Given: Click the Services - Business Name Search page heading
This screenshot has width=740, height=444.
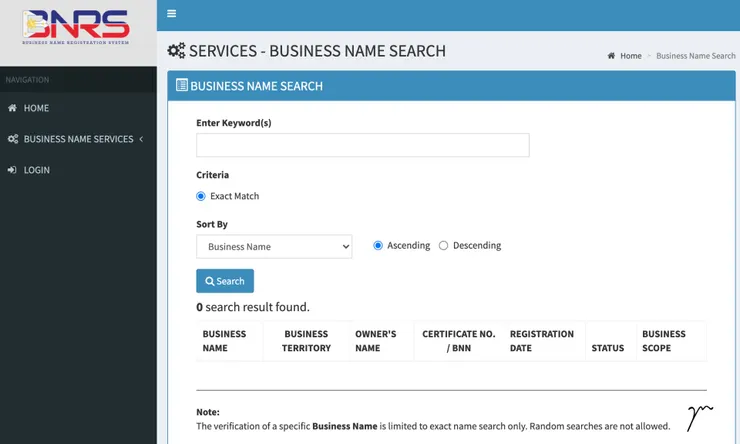Looking at the screenshot, I should coord(317,51).
